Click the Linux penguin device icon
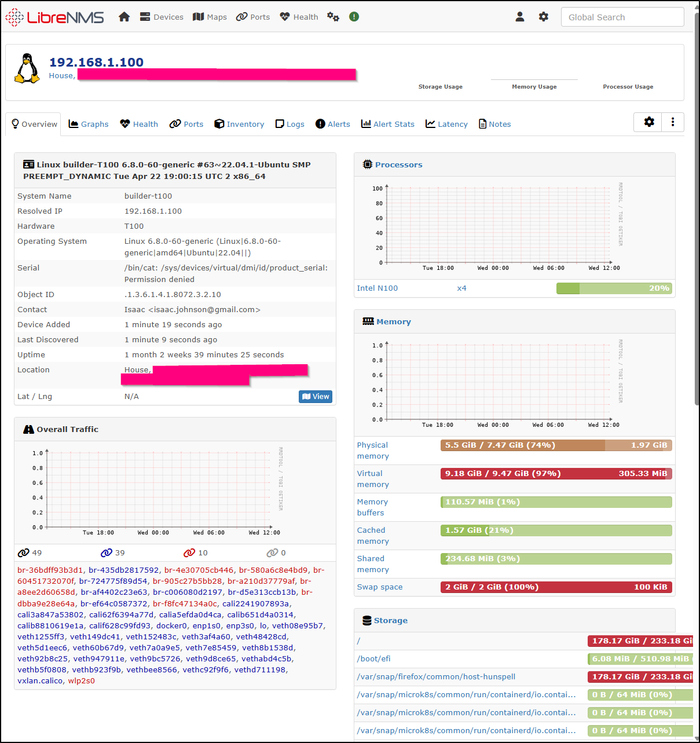 click(x=27, y=68)
